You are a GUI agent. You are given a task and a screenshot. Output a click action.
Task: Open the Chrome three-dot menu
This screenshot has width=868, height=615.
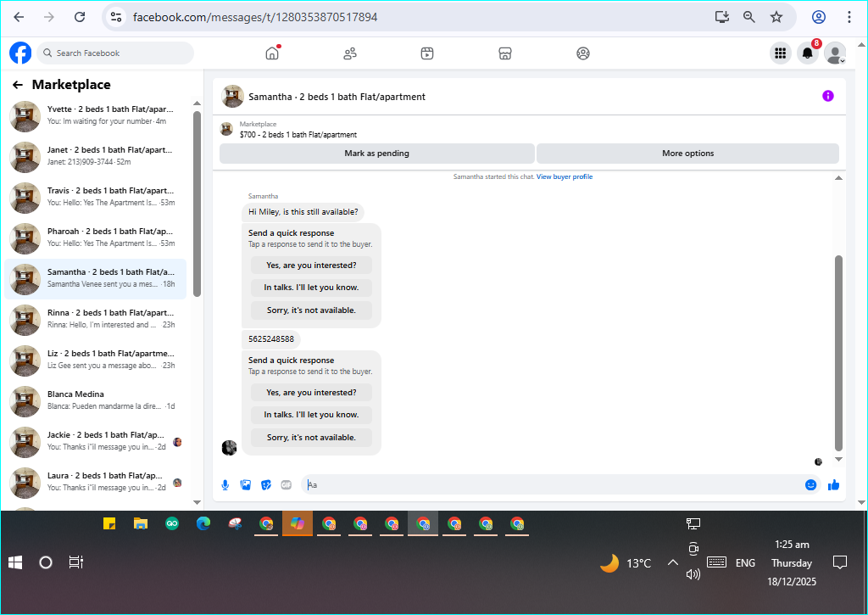pos(849,17)
